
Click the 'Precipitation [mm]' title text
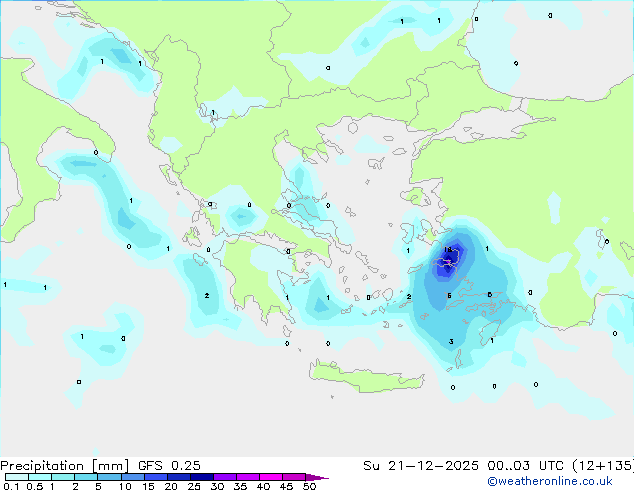pyautogui.click(x=65, y=466)
